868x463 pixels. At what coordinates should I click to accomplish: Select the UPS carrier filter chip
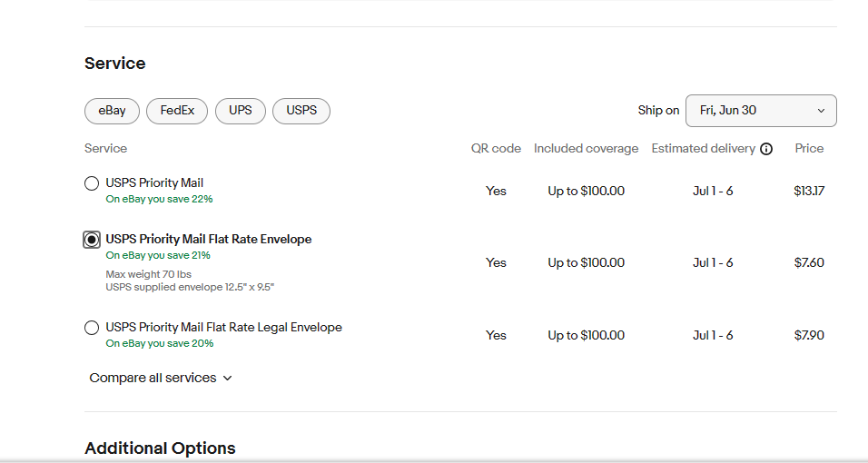point(241,111)
